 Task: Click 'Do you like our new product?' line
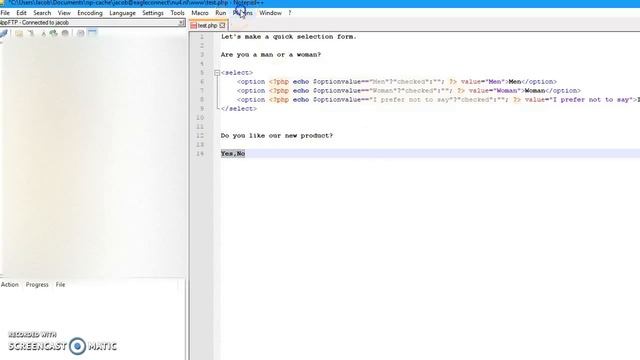[277, 136]
